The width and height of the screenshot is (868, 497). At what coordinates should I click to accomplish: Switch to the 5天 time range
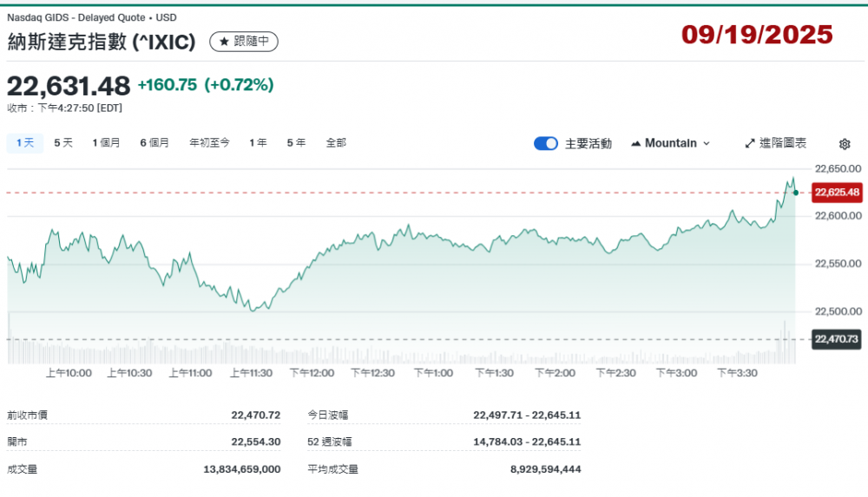point(63,143)
